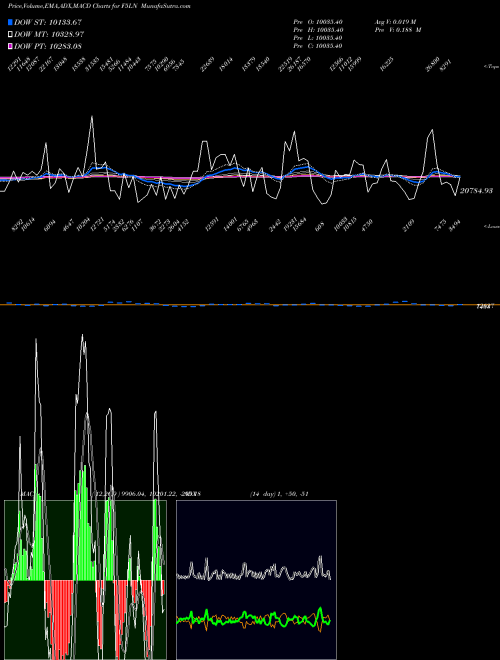Screen dimensions: 500x660
Task: Click the 'Pre H: 10035.40' value
Action: click(x=319, y=30)
